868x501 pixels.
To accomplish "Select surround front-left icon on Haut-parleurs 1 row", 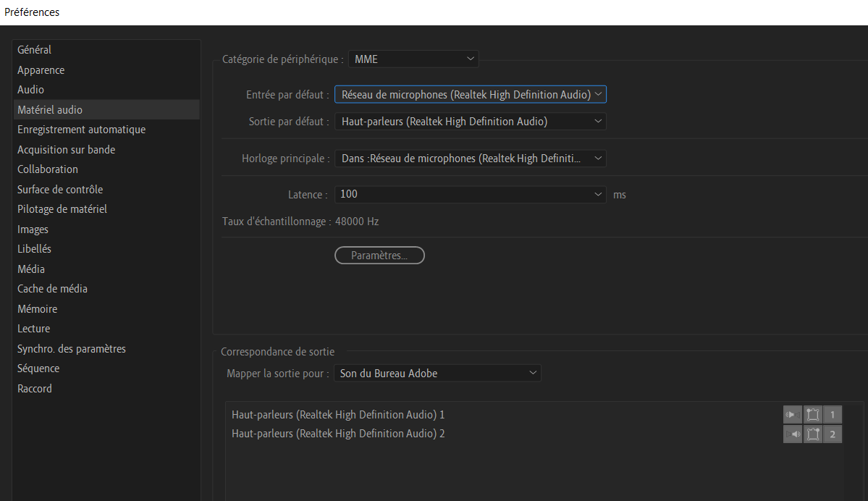I will 812,415.
